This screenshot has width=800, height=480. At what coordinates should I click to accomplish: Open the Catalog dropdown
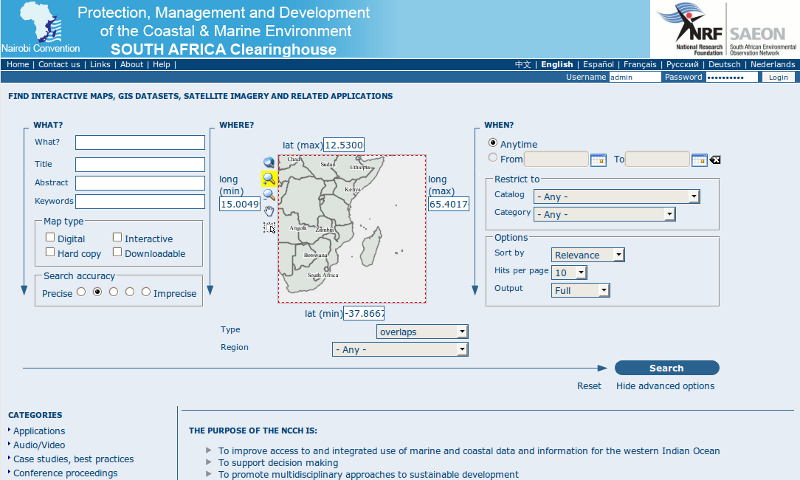pos(616,196)
